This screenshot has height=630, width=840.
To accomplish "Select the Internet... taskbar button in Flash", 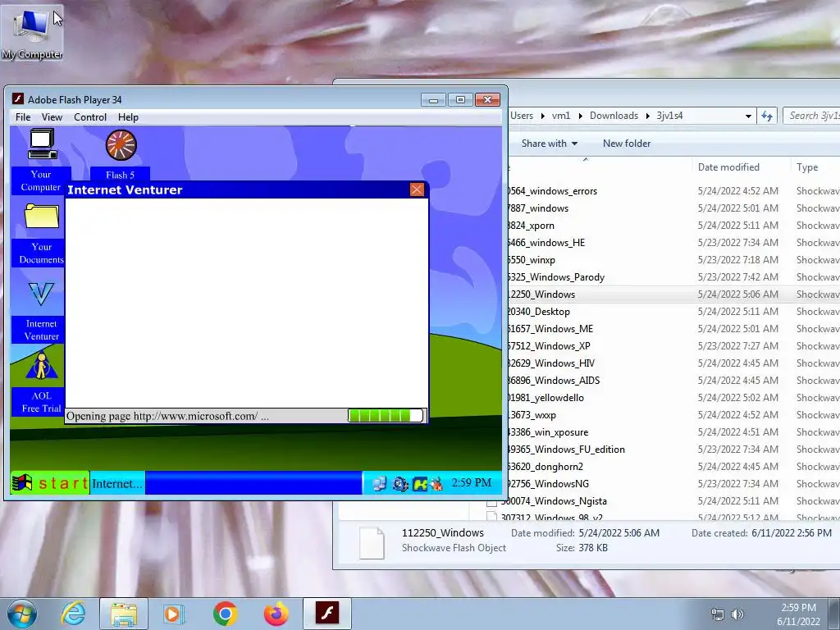I will point(117,483).
